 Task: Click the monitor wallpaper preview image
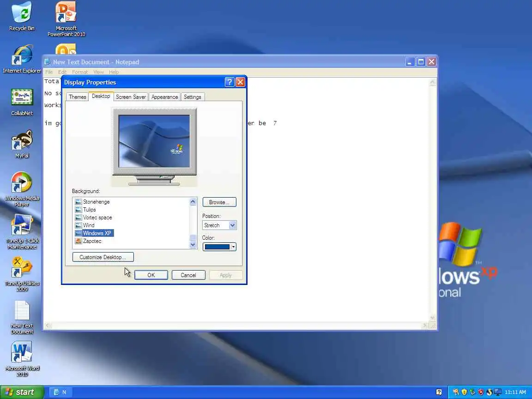click(x=154, y=141)
